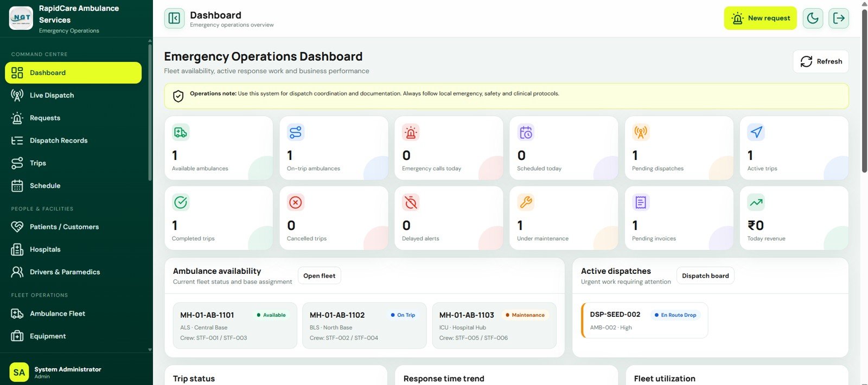The width and height of the screenshot is (868, 385).
Task: Select ambulance card MH-01-AB-1101
Action: (x=235, y=325)
